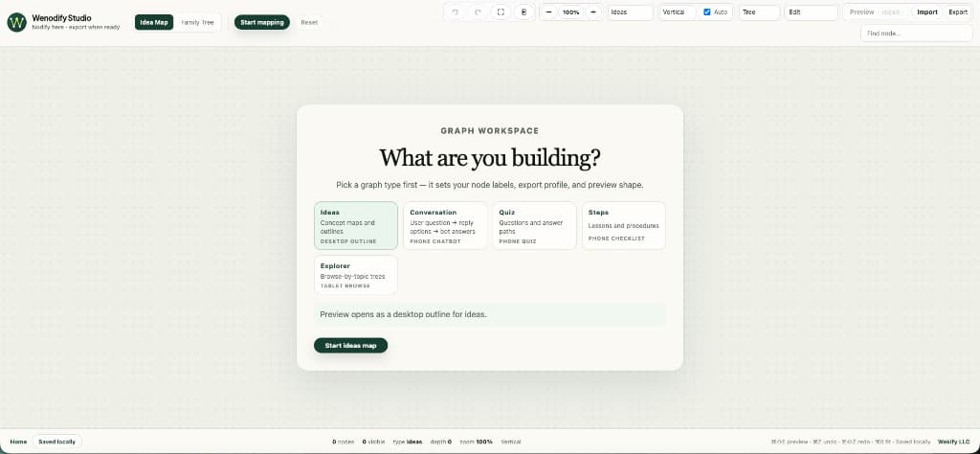Click the Wenodify Studio logo icon
The image size is (980, 454).
point(17,22)
